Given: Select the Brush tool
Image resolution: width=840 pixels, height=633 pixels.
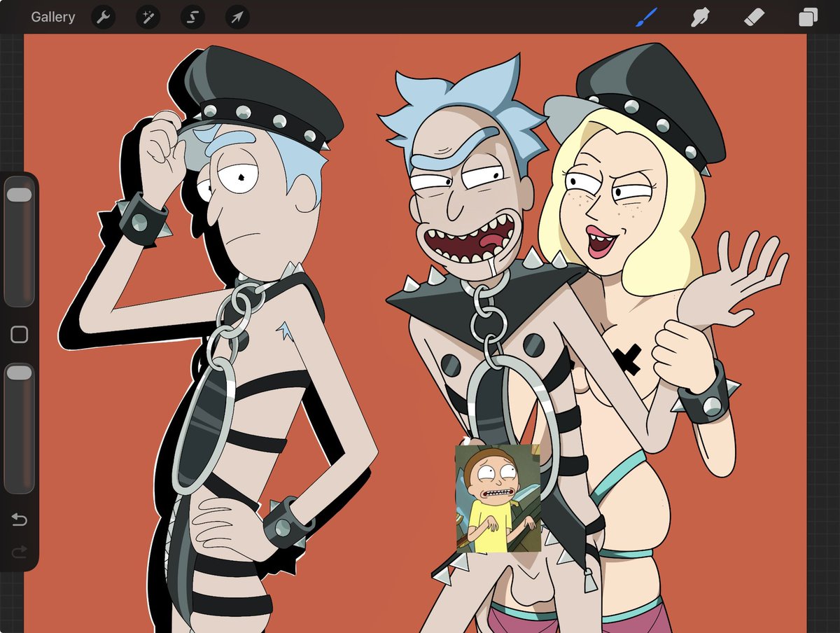Looking at the screenshot, I should click(x=647, y=16).
